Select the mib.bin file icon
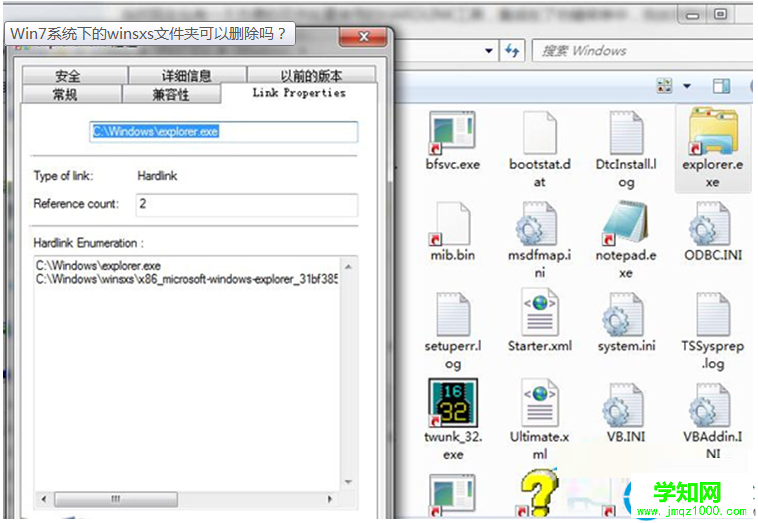 [x=452, y=223]
